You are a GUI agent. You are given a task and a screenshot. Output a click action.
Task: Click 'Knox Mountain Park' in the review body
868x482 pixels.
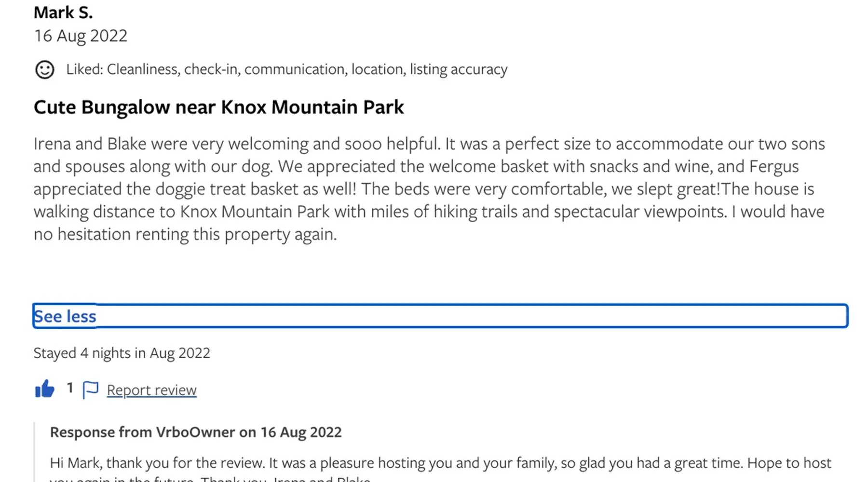coord(255,212)
